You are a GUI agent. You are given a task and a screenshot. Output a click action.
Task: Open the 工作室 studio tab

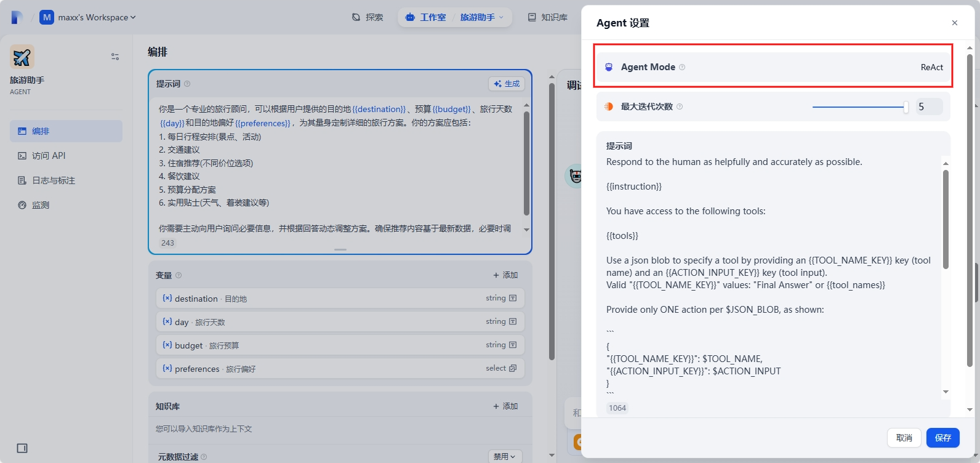point(426,17)
